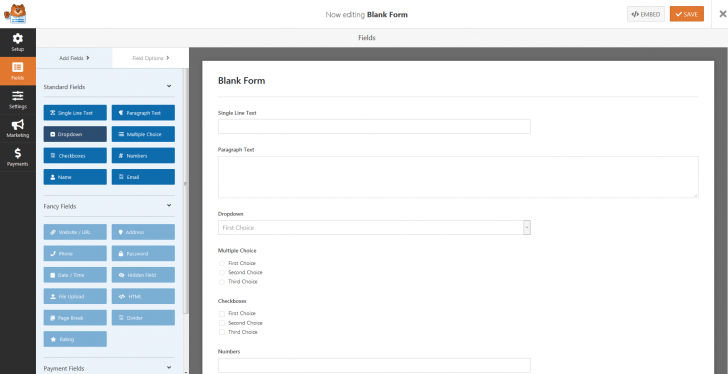Open the First Choice dropdown in form
The image size is (728, 374).
374,228
